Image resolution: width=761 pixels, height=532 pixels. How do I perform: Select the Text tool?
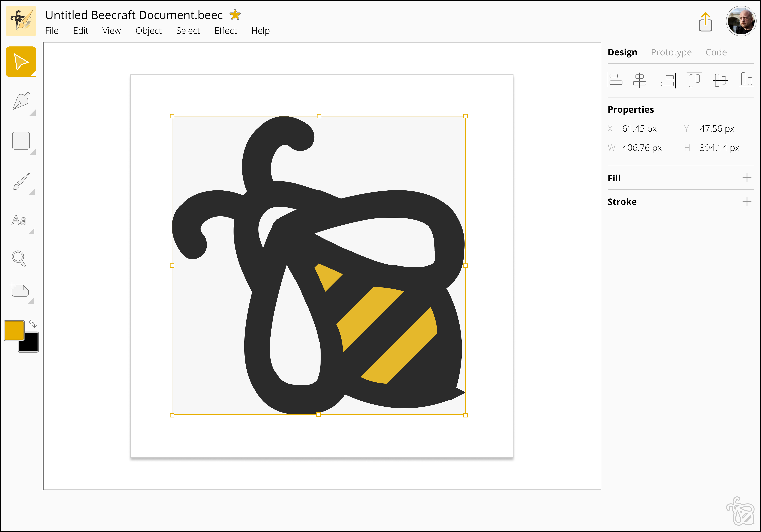pyautogui.click(x=19, y=220)
